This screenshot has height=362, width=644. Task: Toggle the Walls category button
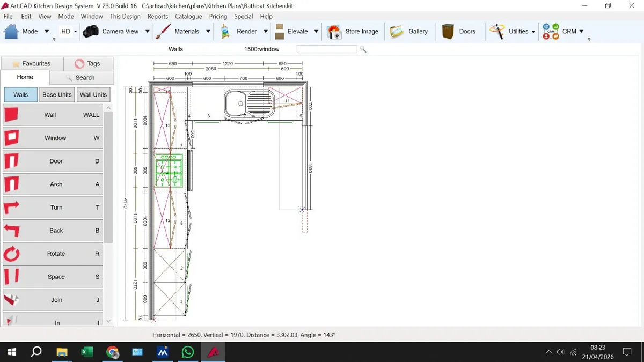point(21,95)
